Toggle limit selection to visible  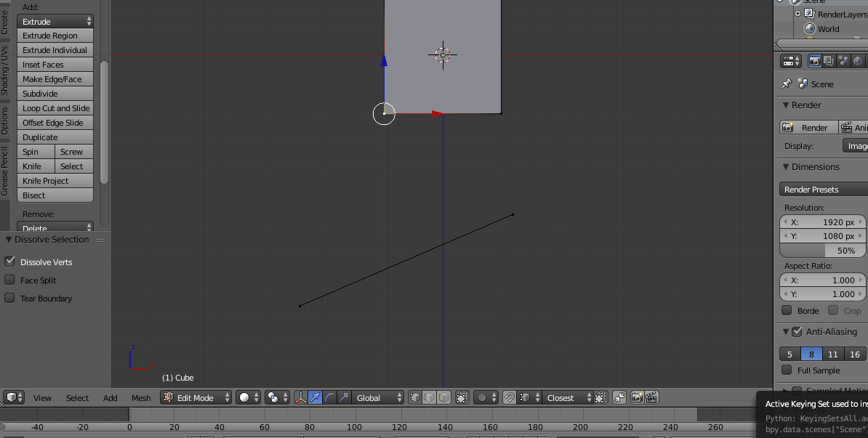click(462, 397)
